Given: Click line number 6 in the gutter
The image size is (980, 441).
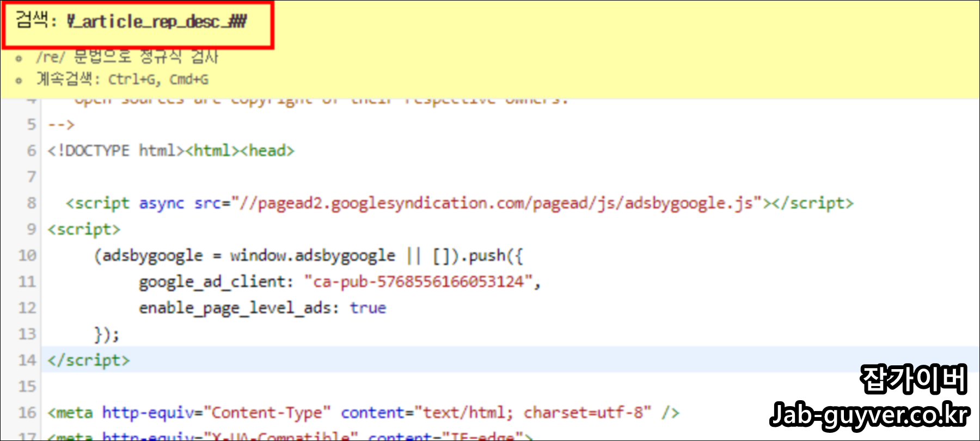Looking at the screenshot, I should click(x=32, y=150).
